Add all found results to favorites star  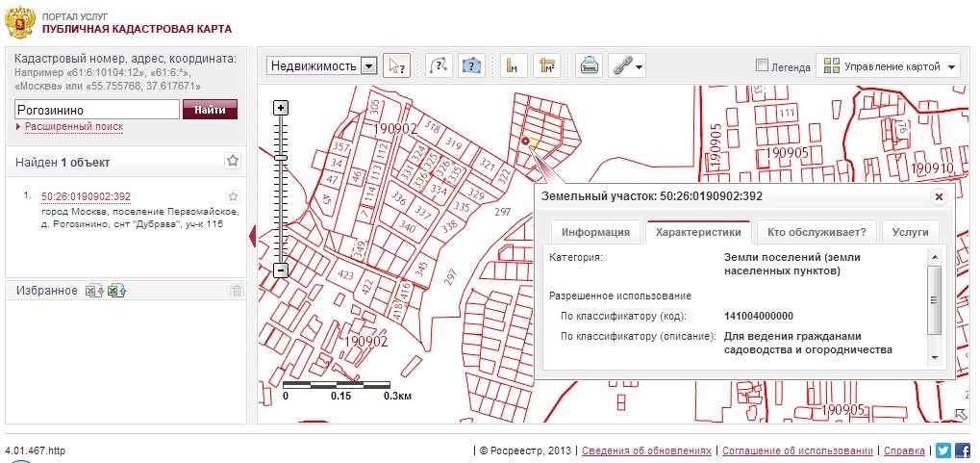pyautogui.click(x=233, y=161)
